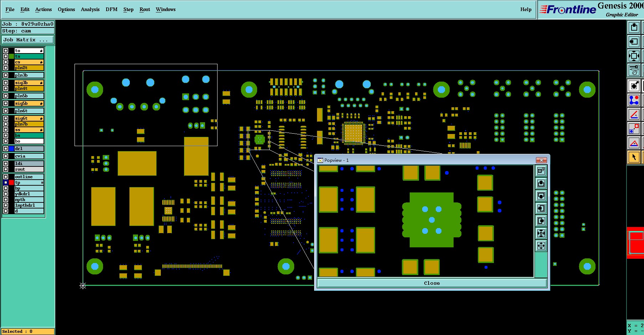Open the Analysis menu
This screenshot has height=335, width=644.
[90, 9]
